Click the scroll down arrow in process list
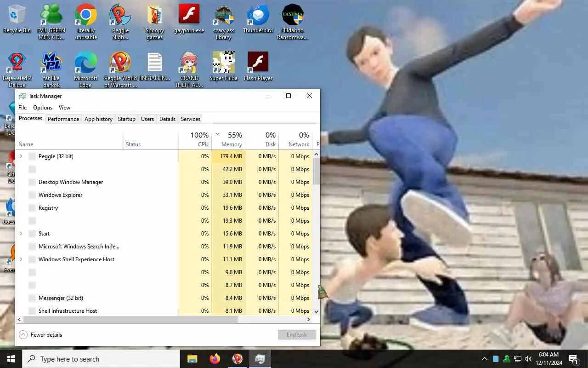 (316, 311)
